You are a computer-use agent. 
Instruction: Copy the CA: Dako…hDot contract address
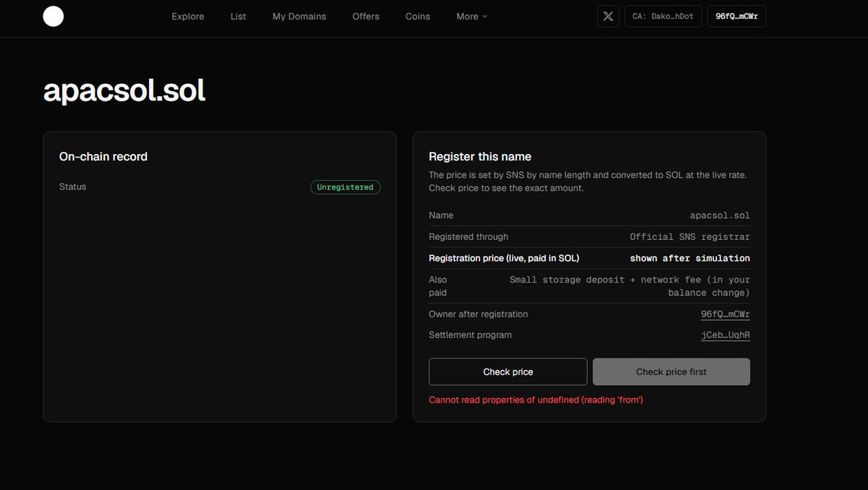[663, 16]
